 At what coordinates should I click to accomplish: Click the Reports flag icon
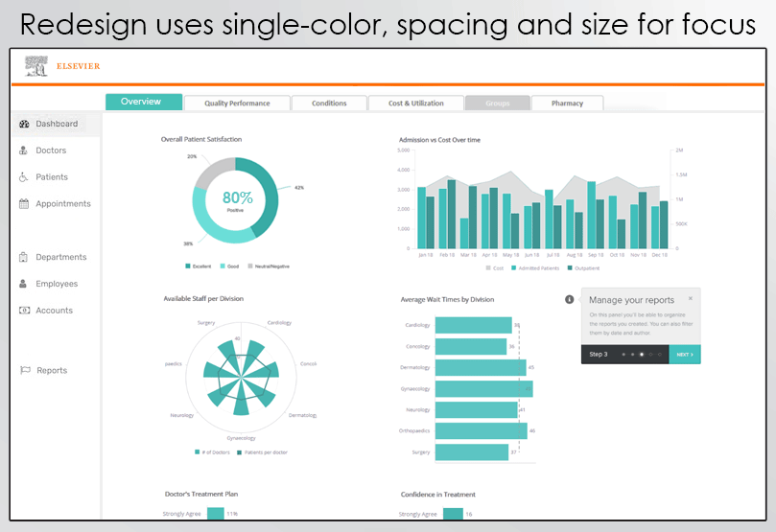click(x=25, y=371)
